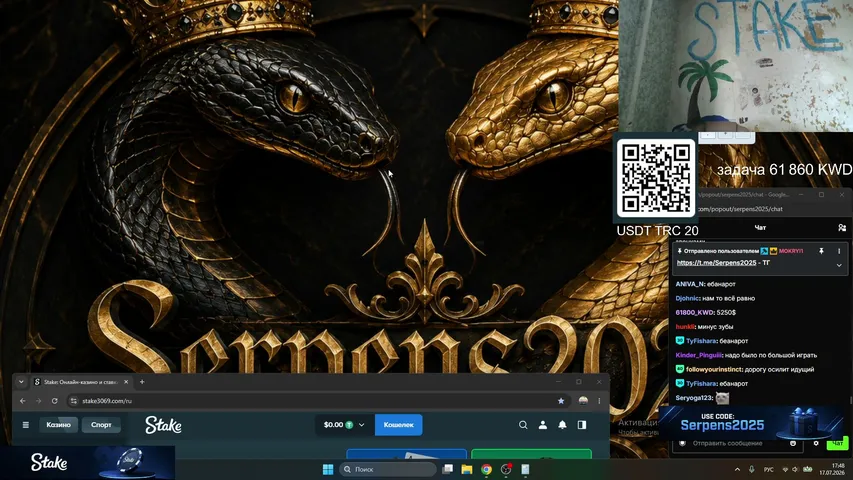Click the Stake logo in site header
The width and height of the screenshot is (853, 480).
click(x=163, y=425)
